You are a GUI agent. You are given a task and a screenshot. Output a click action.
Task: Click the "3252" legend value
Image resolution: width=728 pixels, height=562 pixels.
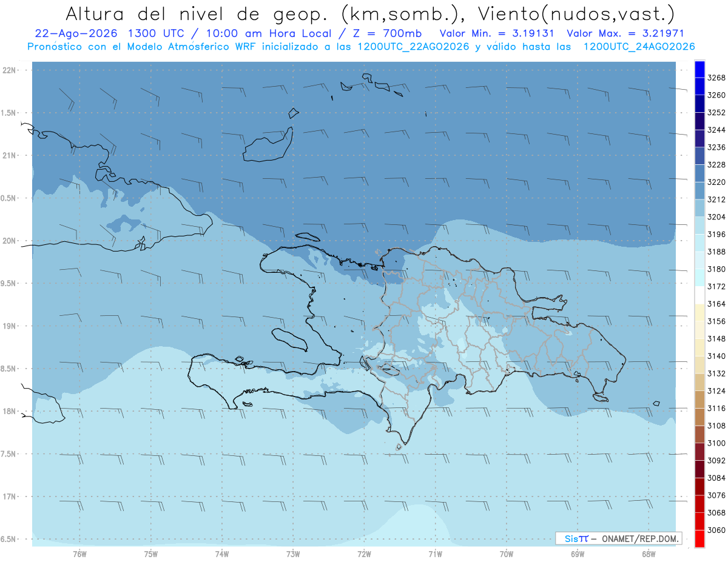click(x=716, y=113)
